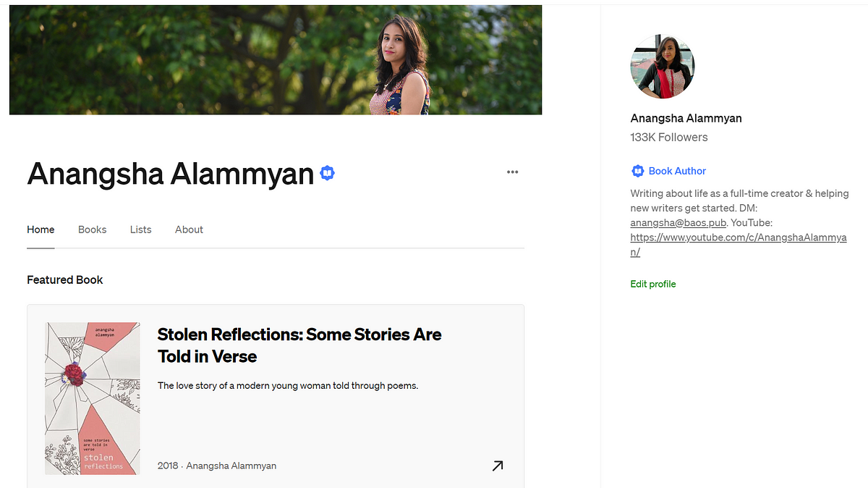Click the Edit profile link

tap(653, 284)
